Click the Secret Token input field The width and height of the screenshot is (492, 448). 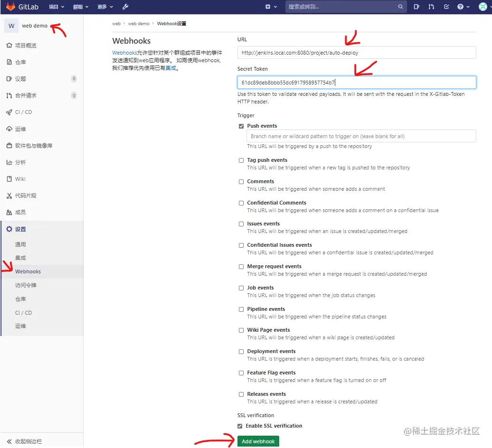357,83
